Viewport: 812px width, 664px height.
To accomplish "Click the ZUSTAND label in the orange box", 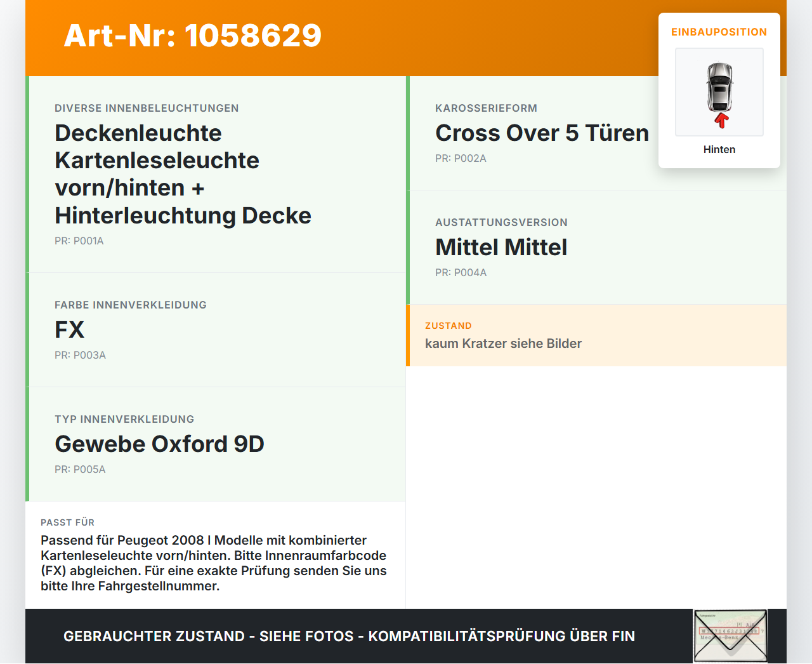I will coord(449,326).
